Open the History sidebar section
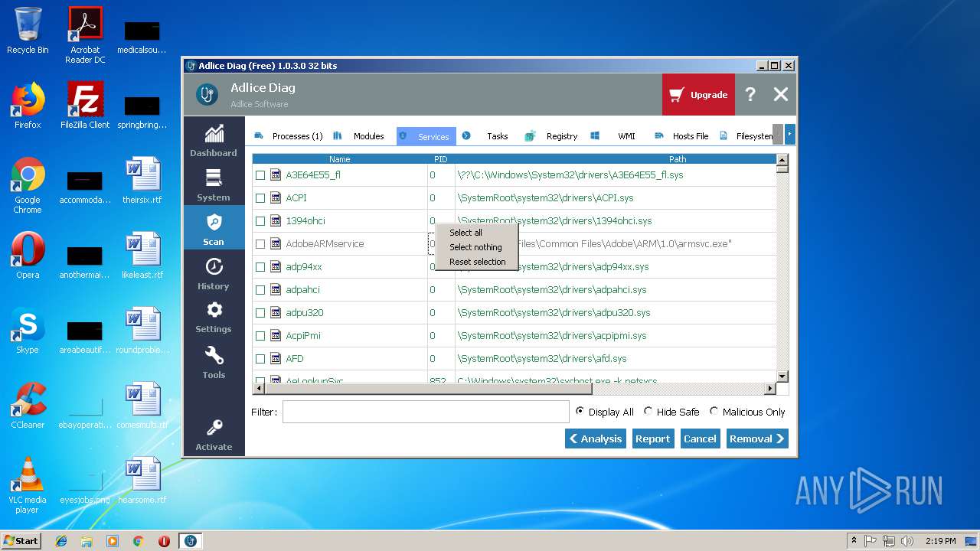 click(214, 273)
